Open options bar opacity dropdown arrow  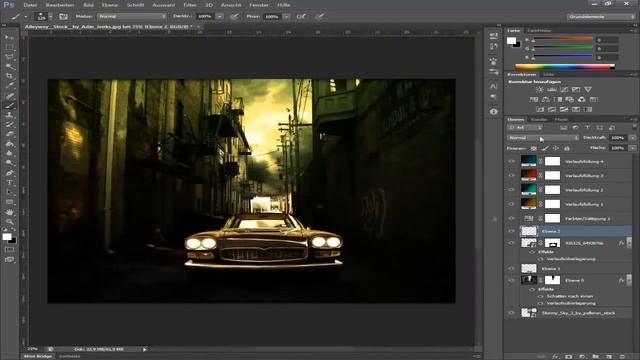[220, 16]
